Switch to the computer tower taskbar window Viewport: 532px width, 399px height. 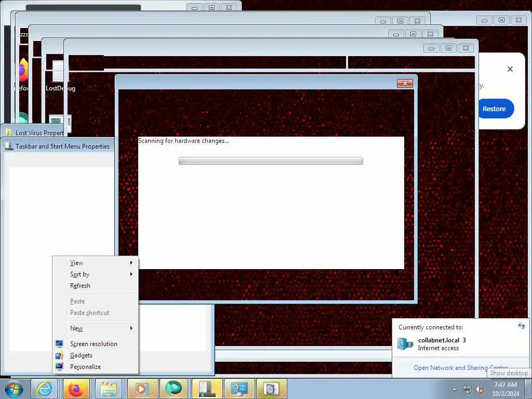(207, 389)
